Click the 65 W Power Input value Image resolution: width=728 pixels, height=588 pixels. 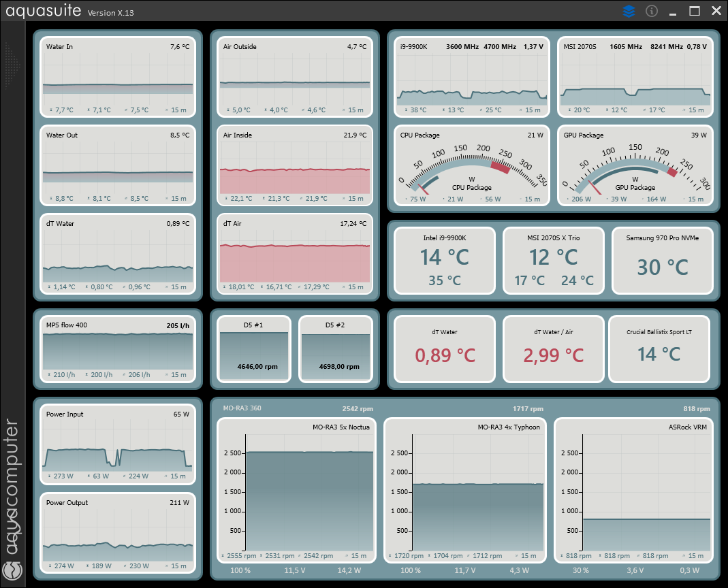[x=181, y=414]
